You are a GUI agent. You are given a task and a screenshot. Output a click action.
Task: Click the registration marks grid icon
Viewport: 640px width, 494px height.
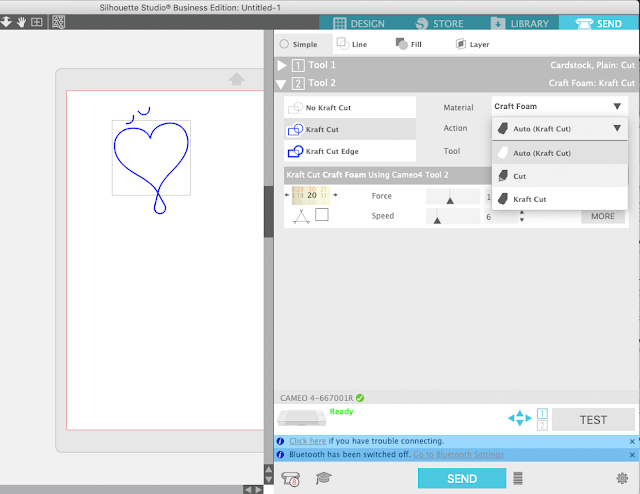click(x=58, y=22)
